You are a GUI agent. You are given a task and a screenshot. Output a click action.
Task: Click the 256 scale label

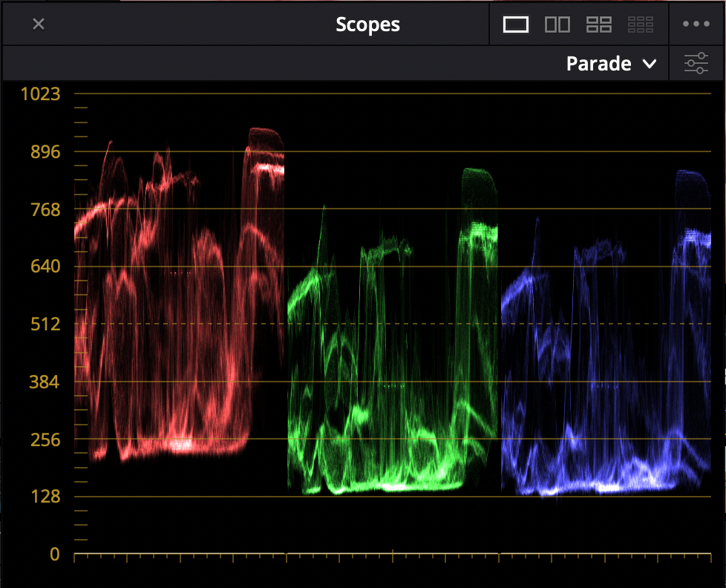click(x=45, y=440)
